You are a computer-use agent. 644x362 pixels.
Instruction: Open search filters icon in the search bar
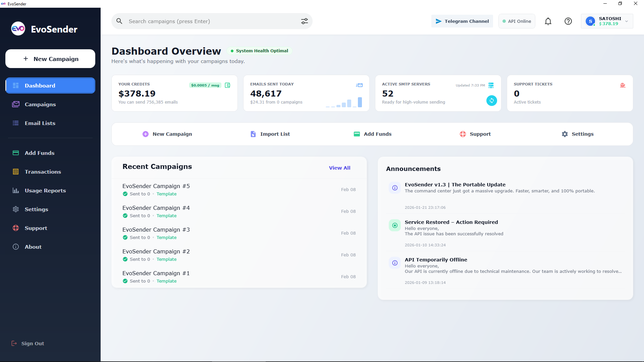[305, 21]
